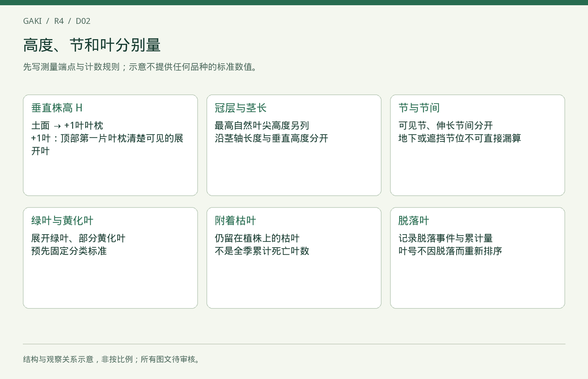588x379 pixels.
Task: Click the line "仍留在植株上的枯叶"
Action: point(257,238)
